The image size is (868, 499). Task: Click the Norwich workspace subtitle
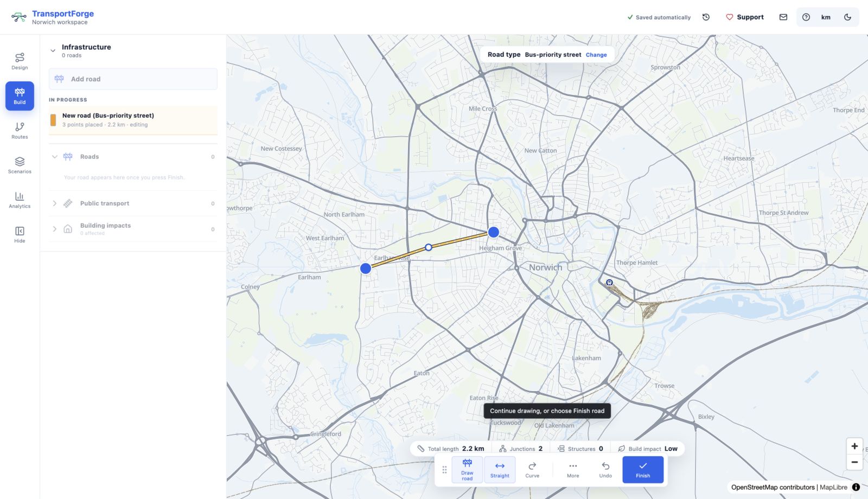pyautogui.click(x=60, y=22)
